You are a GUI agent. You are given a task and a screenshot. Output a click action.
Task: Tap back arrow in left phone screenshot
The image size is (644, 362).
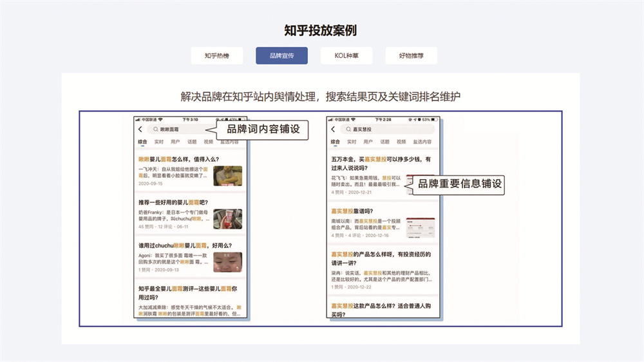coord(140,129)
